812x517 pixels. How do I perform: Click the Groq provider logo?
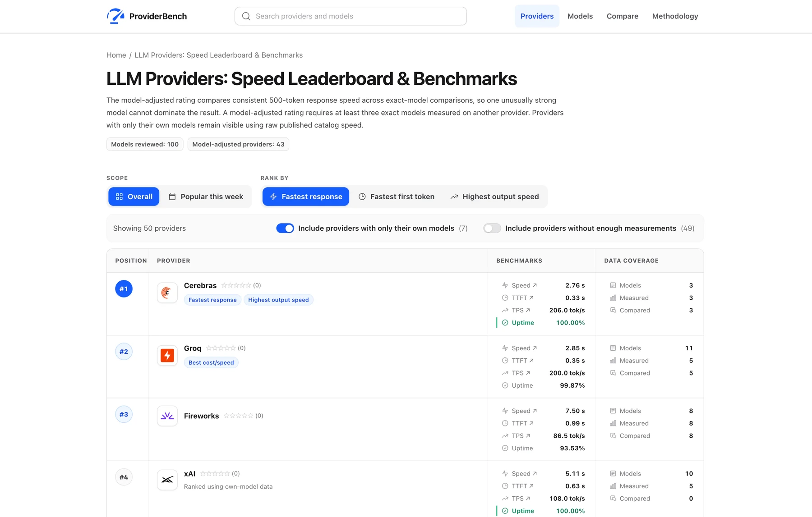pyautogui.click(x=167, y=355)
